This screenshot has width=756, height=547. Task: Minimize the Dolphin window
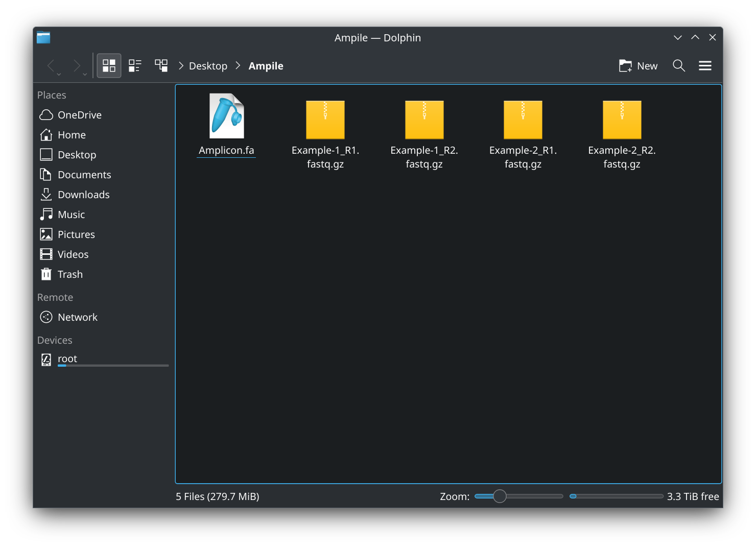pyautogui.click(x=678, y=37)
